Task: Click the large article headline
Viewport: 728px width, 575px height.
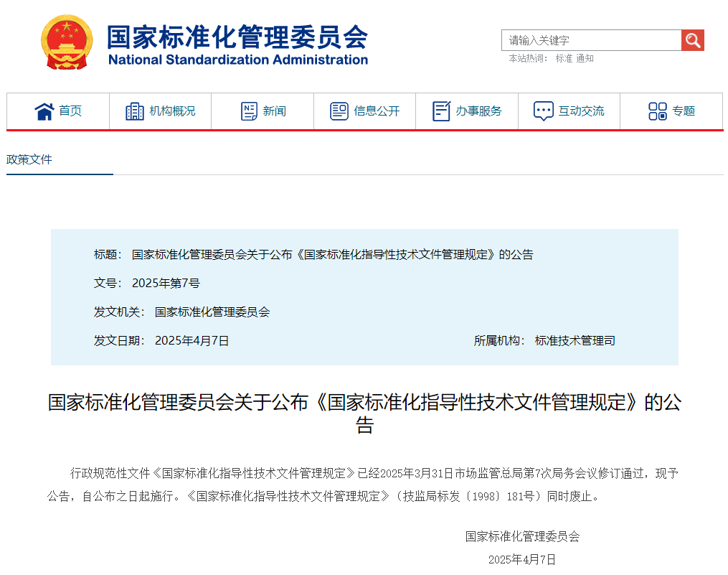Action: click(364, 413)
